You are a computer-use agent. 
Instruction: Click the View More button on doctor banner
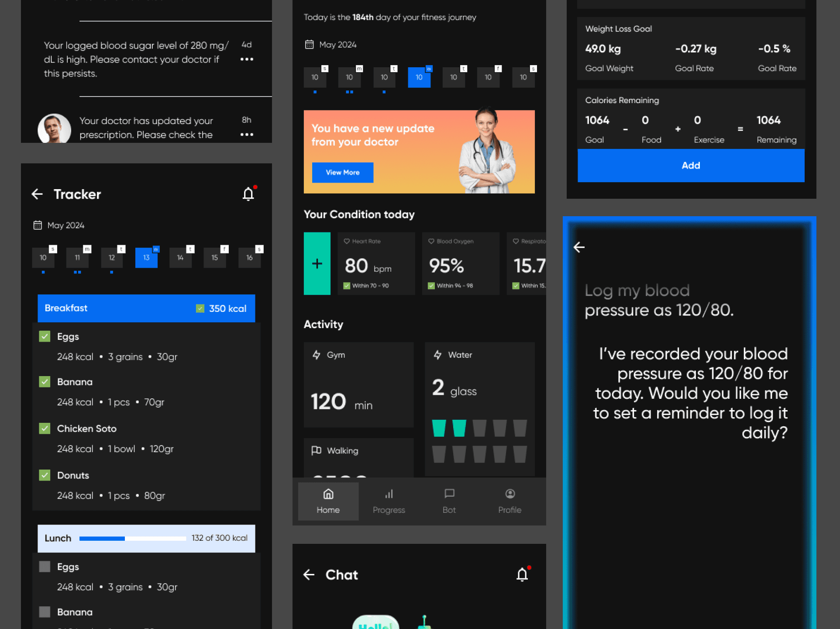(x=343, y=173)
